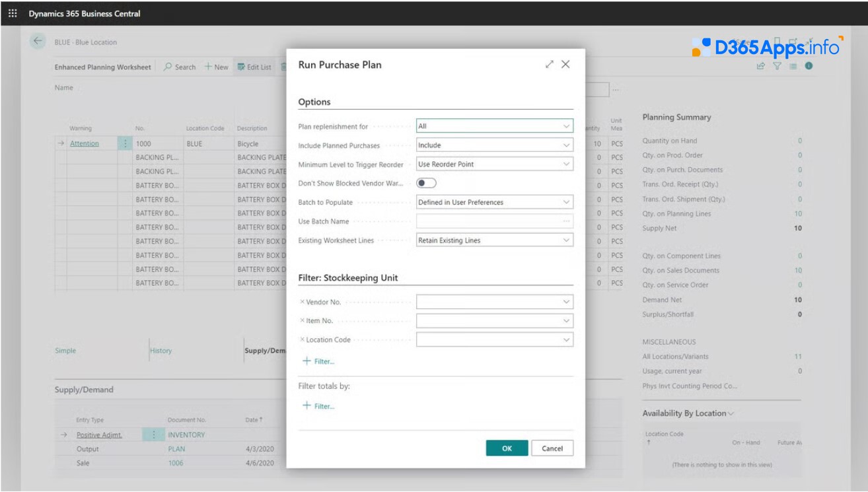Viewport: 868px width, 492px height.
Task: Expand Availability By Location chevron
Action: (x=731, y=413)
